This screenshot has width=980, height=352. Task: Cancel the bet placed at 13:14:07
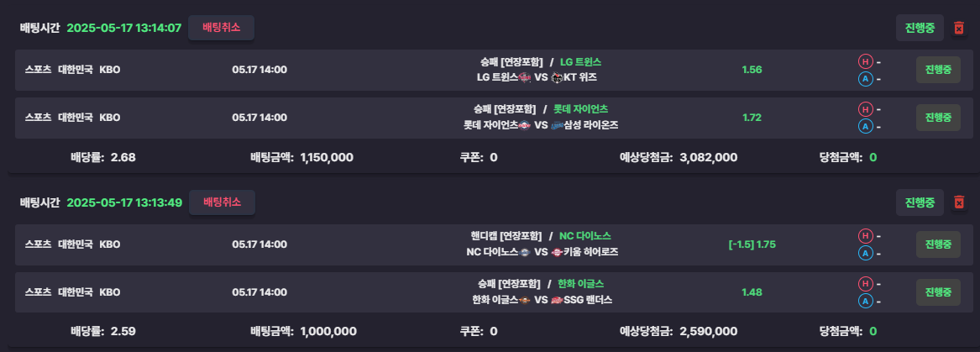(x=221, y=28)
